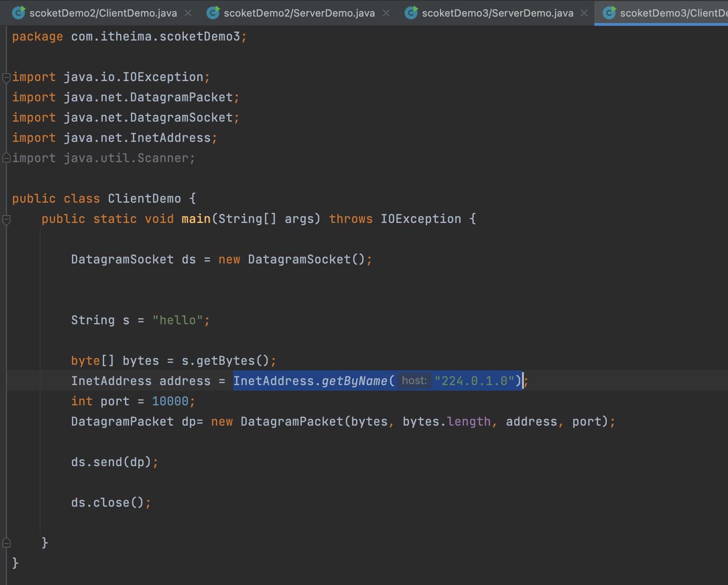Image resolution: width=728 pixels, height=585 pixels.
Task: Click the fold end marker at Scanner import
Action: pos(6,158)
